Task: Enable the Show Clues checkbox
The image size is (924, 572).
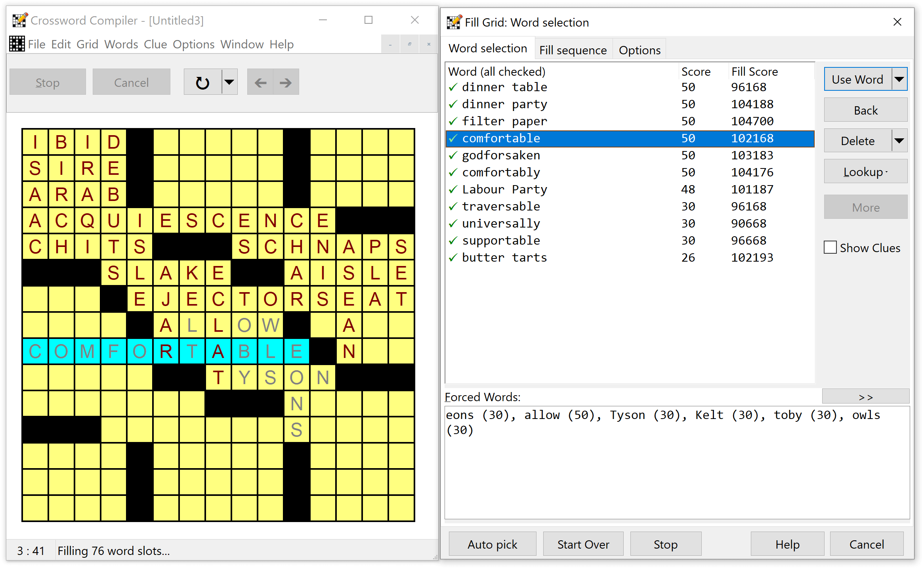Action: (830, 247)
